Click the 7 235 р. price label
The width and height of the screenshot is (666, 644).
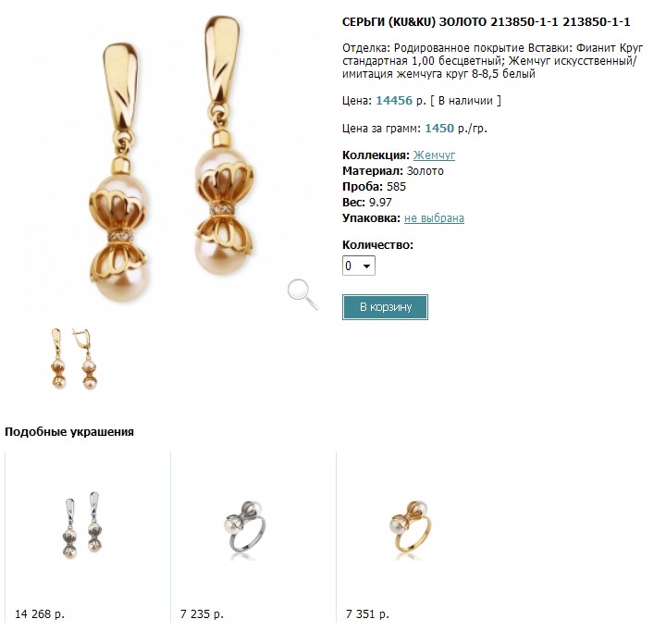pyautogui.click(x=202, y=613)
